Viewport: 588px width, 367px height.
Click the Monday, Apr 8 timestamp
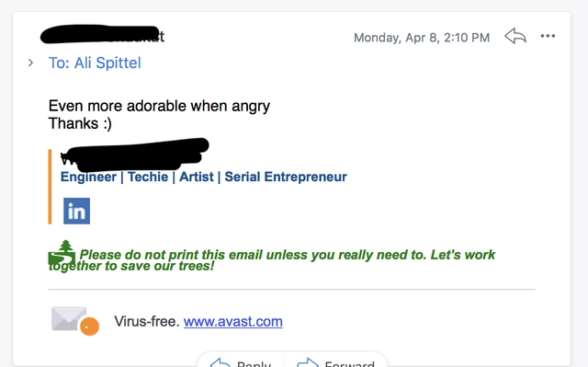(x=422, y=38)
